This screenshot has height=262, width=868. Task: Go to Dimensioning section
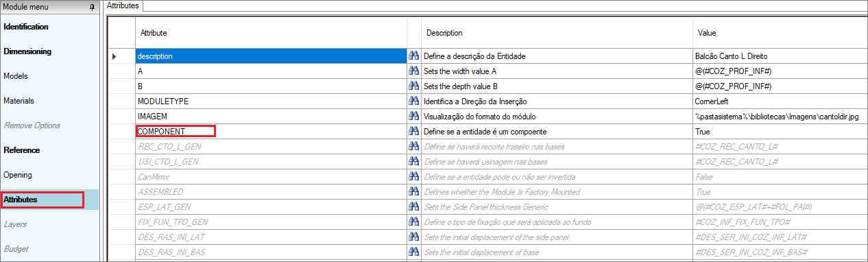(27, 51)
